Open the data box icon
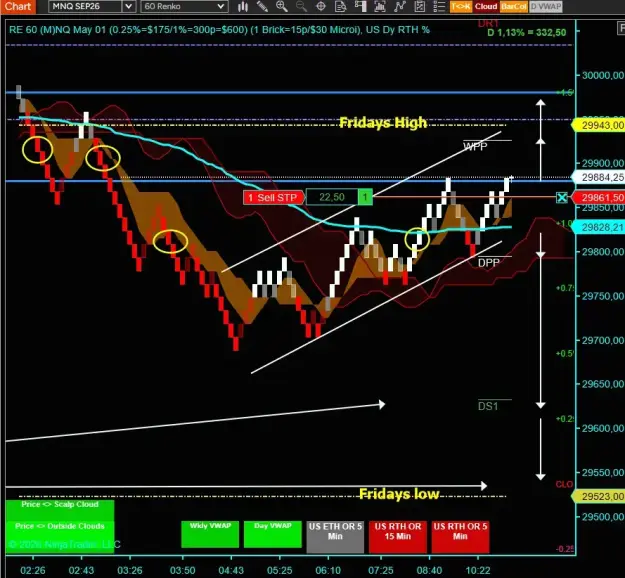Image resolution: width=625 pixels, height=578 pixels. click(x=340, y=6)
